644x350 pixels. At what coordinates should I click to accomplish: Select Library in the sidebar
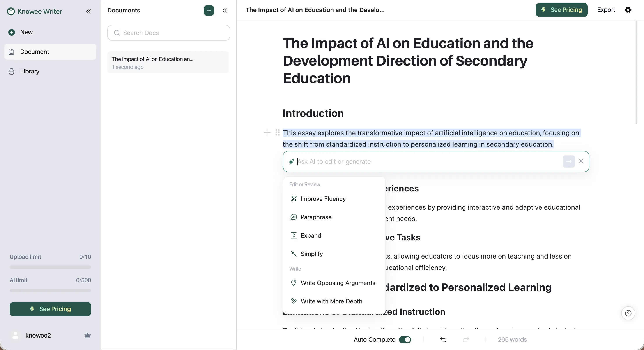point(30,71)
